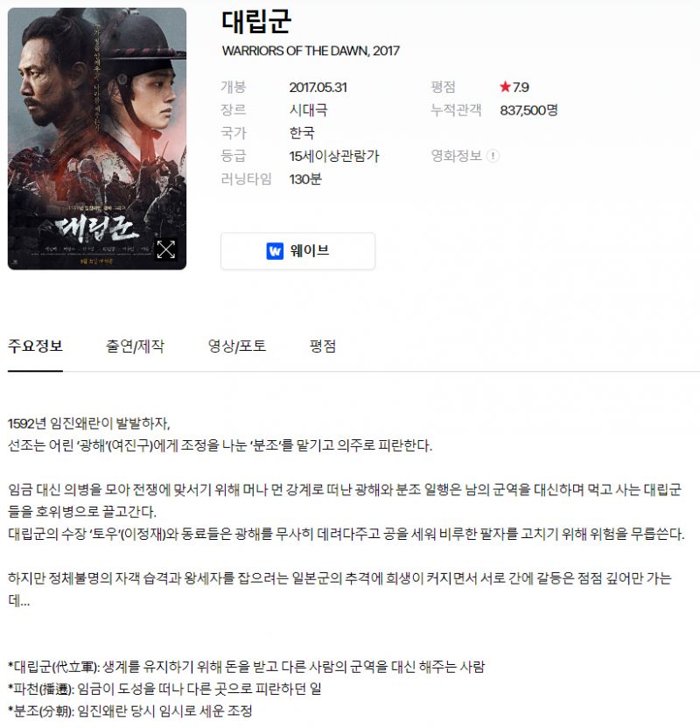700x728 pixels.
Task: Open the blue Wavve logo icon
Action: (275, 251)
